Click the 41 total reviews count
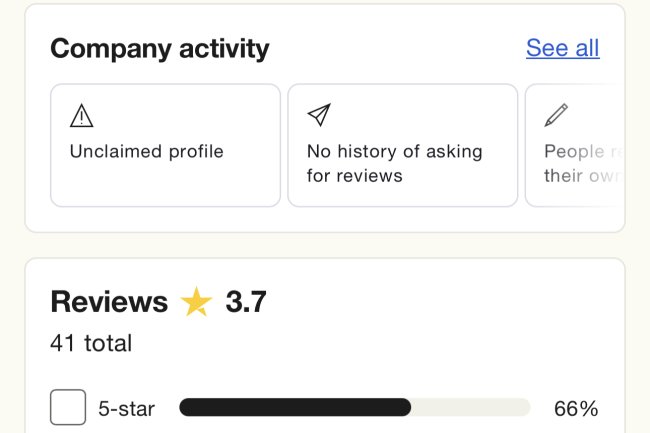The image size is (650, 433). coord(91,344)
